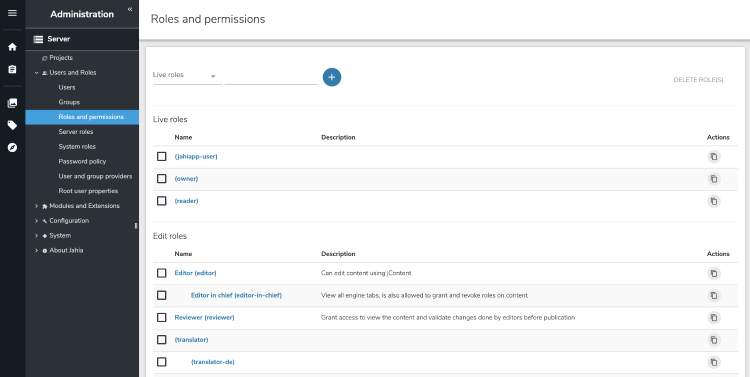Open the Live roles type dropdown

(187, 75)
